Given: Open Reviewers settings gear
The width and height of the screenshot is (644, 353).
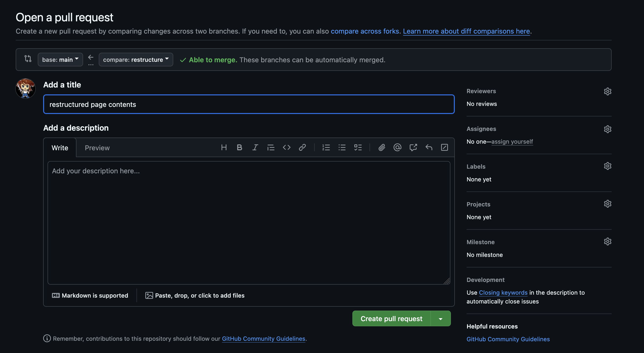Looking at the screenshot, I should click(607, 91).
